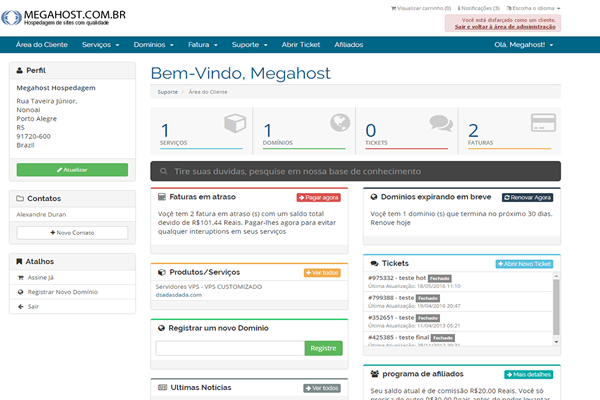The image size is (600, 400).
Task: Click the Últimas Notícias newspaper icon
Action: click(163, 387)
